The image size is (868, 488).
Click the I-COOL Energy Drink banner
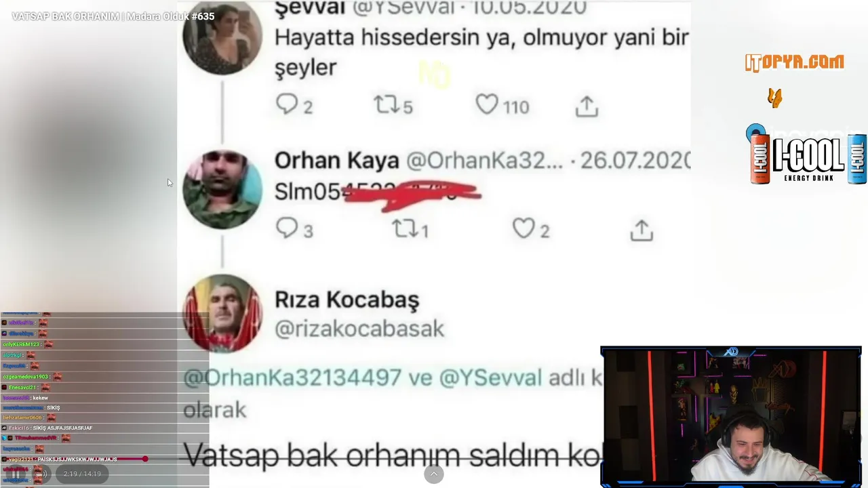pos(807,155)
